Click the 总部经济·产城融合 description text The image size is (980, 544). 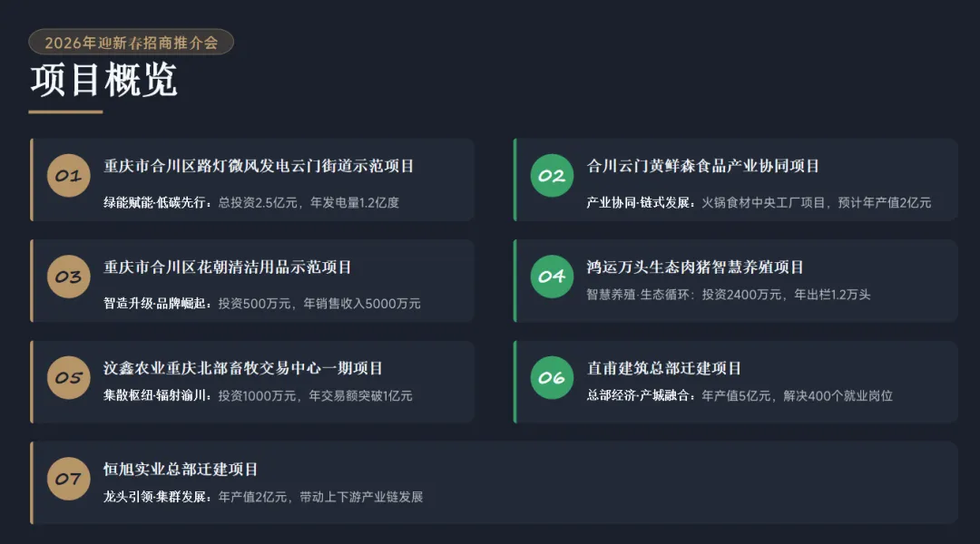point(740,396)
